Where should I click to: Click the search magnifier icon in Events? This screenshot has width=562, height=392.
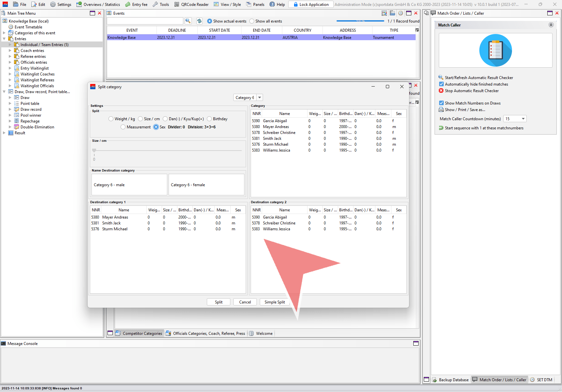[x=188, y=21]
